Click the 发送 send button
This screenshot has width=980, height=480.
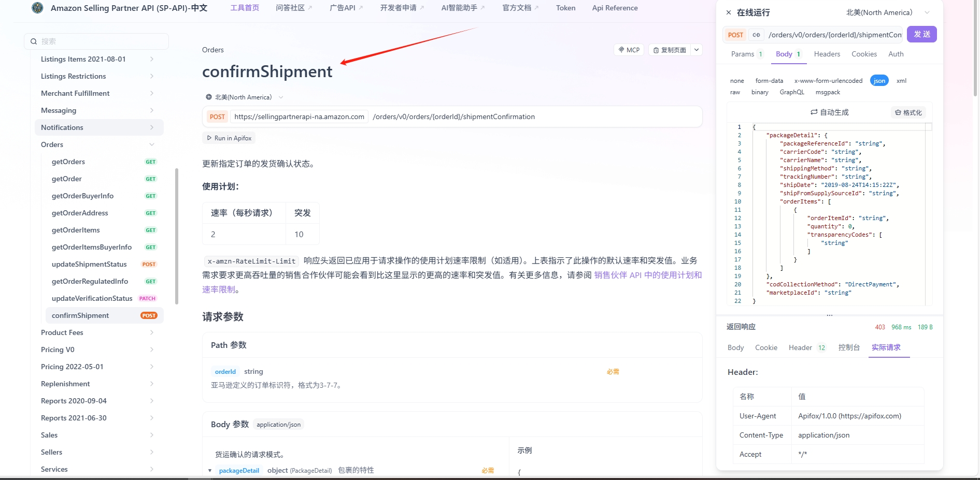921,34
